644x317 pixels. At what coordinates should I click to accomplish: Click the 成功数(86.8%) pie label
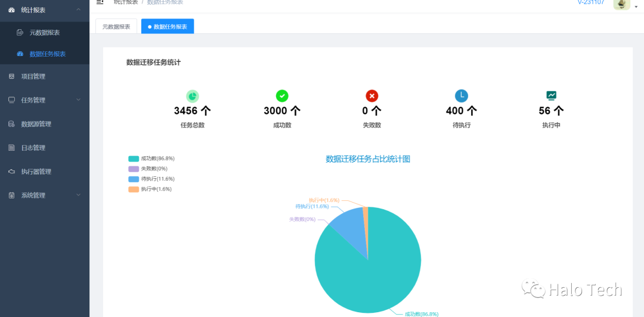pyautogui.click(x=422, y=314)
